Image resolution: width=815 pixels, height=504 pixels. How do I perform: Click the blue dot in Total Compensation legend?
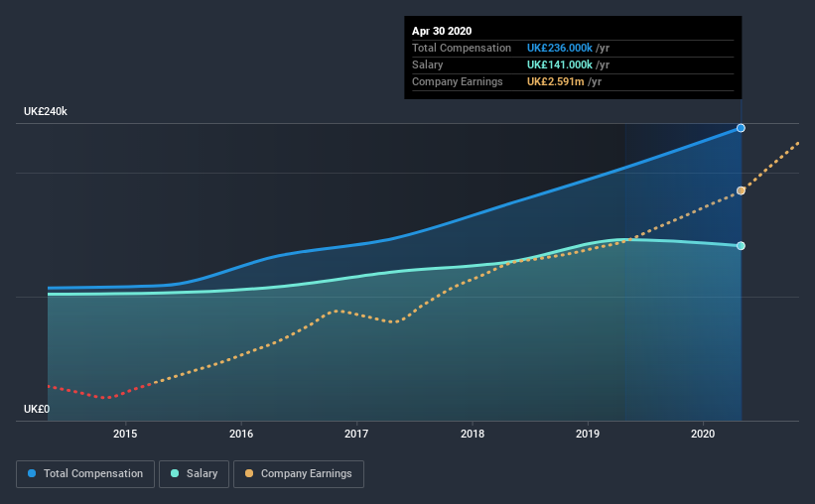pos(32,473)
